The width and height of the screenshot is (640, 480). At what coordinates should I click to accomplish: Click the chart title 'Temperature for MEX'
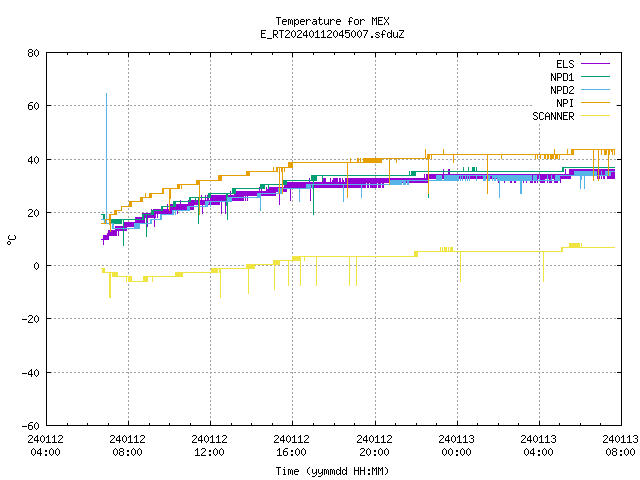point(332,21)
